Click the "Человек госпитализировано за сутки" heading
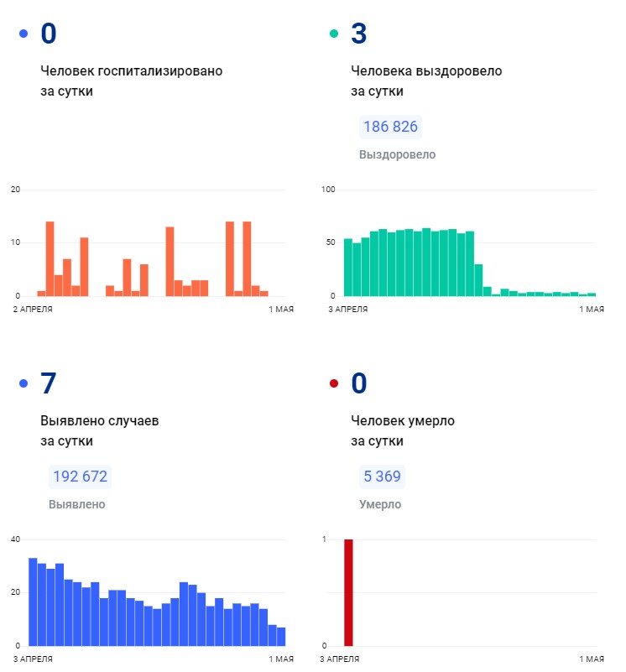This screenshot has height=672, width=626. point(131,81)
